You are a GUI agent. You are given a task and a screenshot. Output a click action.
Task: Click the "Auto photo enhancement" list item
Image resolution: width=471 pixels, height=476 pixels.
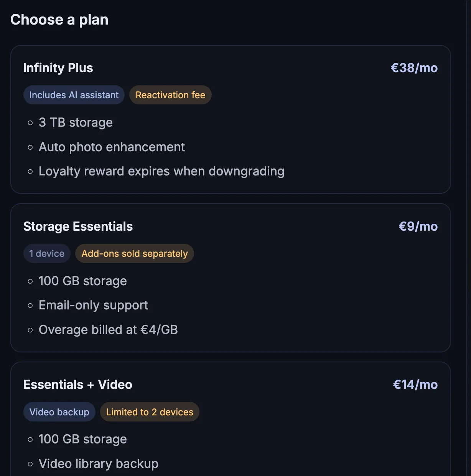pos(112,147)
